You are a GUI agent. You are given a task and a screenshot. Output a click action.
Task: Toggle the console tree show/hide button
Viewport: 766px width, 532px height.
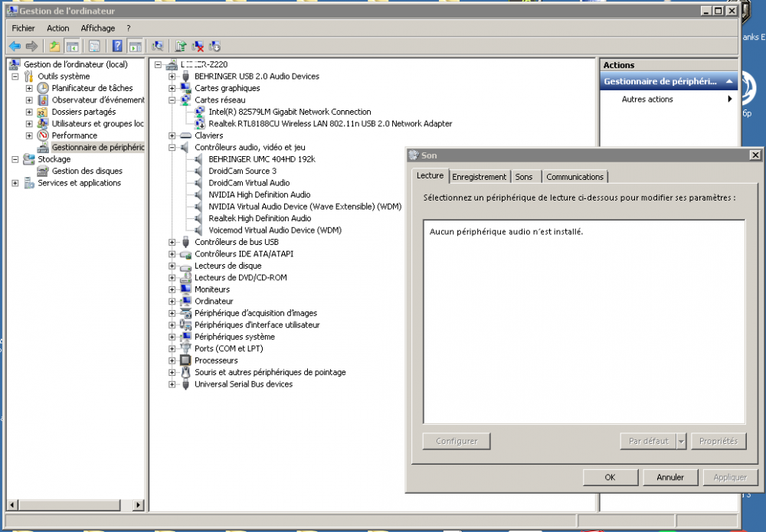coord(73,46)
